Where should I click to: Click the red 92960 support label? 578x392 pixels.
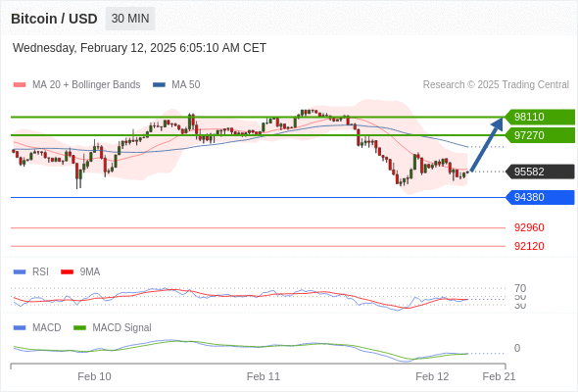(529, 227)
